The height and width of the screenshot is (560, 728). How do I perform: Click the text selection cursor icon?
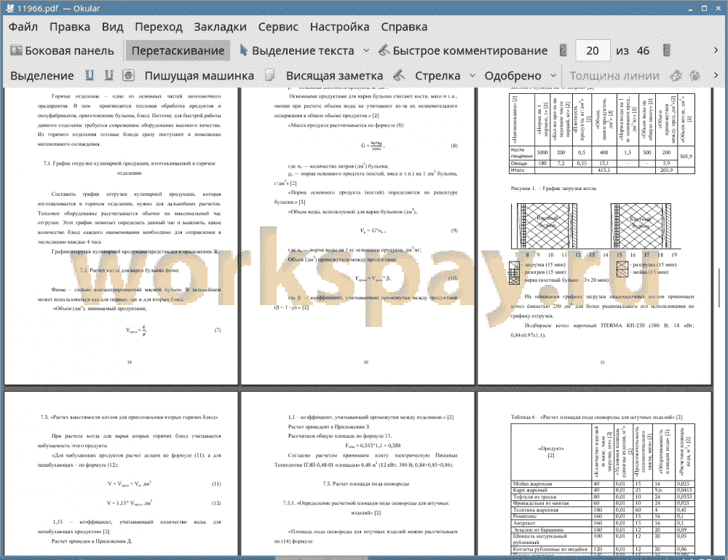tap(243, 50)
